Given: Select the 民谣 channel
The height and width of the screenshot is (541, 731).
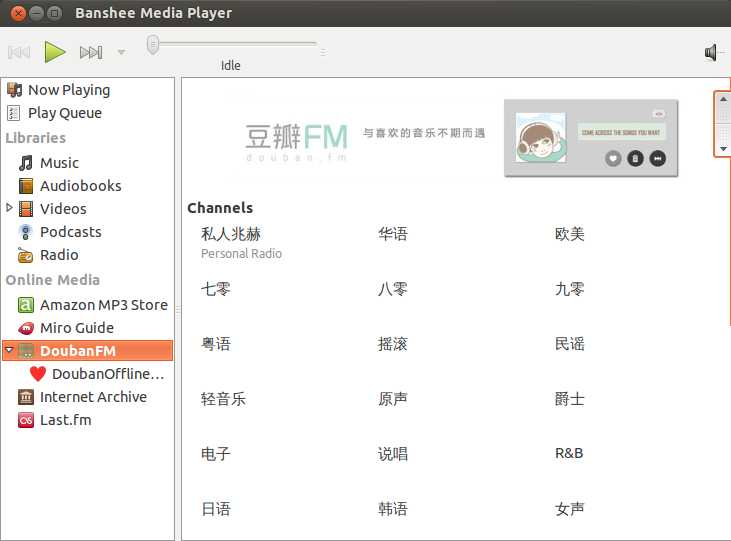Looking at the screenshot, I should (569, 344).
